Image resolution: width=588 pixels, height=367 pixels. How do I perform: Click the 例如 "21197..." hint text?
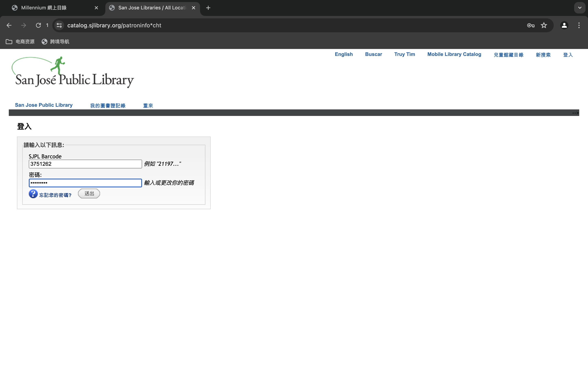163,164
